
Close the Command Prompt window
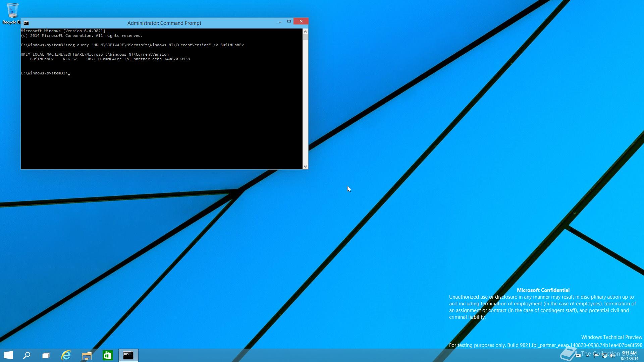301,21
